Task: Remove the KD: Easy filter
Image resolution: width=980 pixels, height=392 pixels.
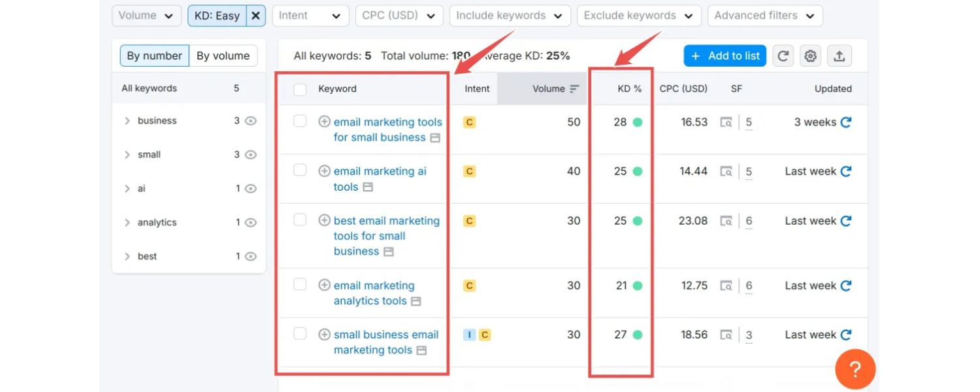Action: (256, 16)
